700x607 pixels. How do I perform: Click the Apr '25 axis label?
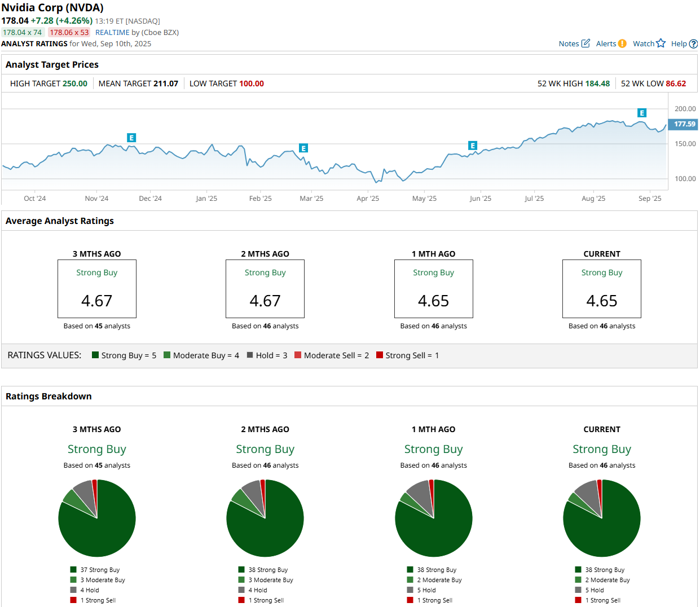pyautogui.click(x=368, y=198)
